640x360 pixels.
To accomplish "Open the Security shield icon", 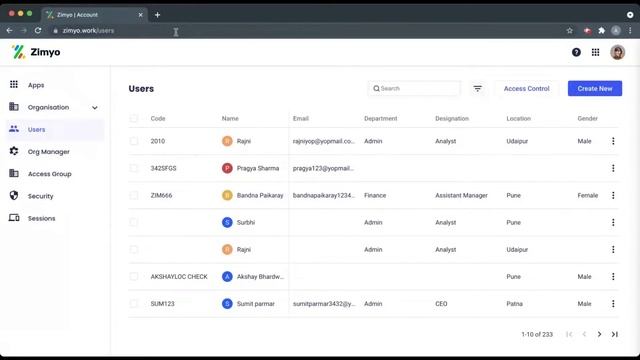I will (14, 196).
